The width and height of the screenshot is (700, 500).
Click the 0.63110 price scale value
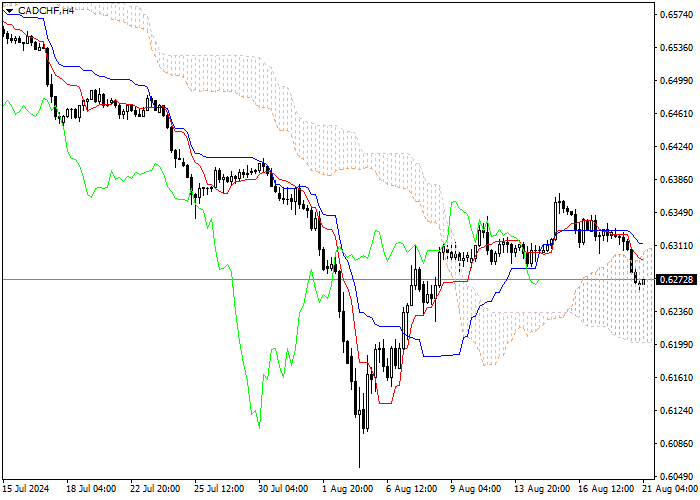[676, 246]
